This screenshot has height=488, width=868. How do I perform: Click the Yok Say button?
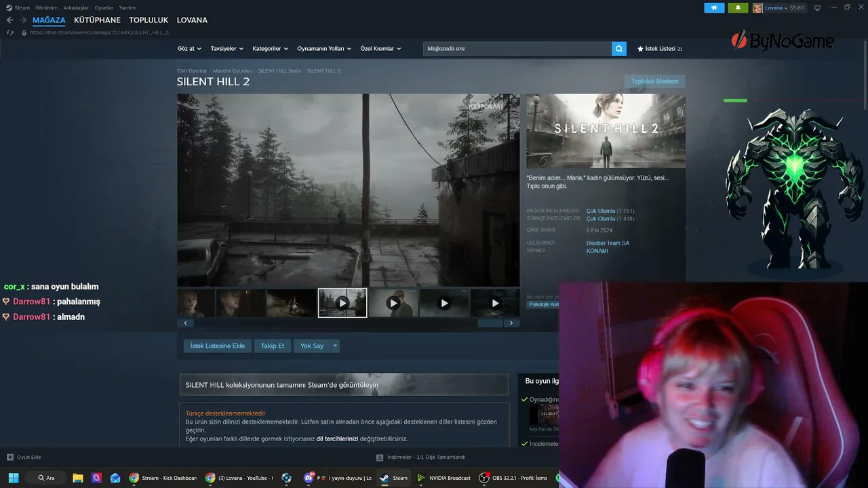[x=312, y=346]
